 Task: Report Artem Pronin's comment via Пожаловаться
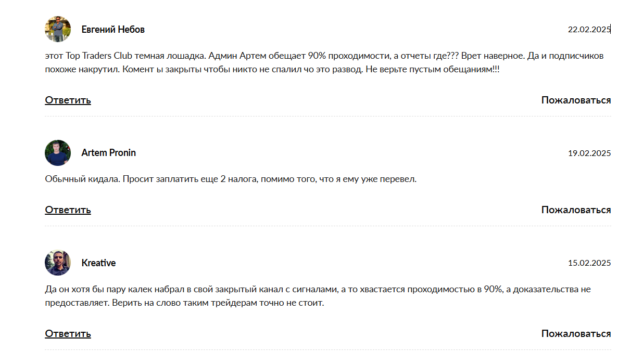(576, 210)
